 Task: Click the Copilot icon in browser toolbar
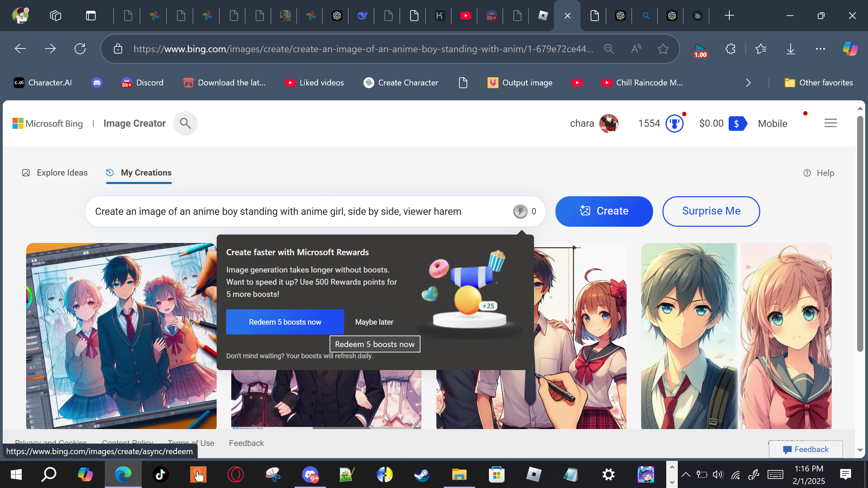pos(850,49)
